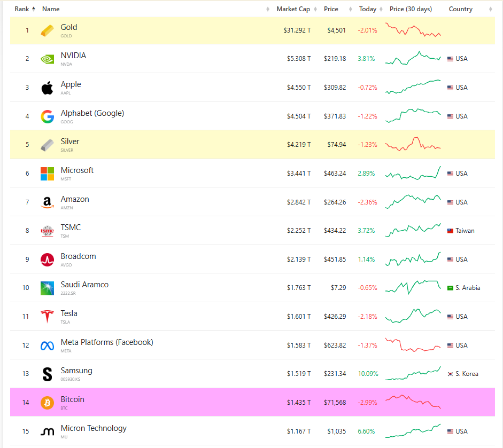This screenshot has height=448, width=503.
Task: Click the Meta infinity logo
Action: click(x=47, y=346)
